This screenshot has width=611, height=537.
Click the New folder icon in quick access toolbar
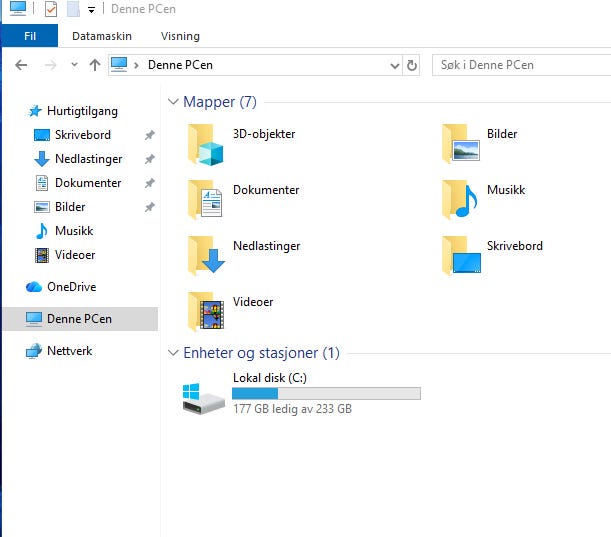(73, 9)
